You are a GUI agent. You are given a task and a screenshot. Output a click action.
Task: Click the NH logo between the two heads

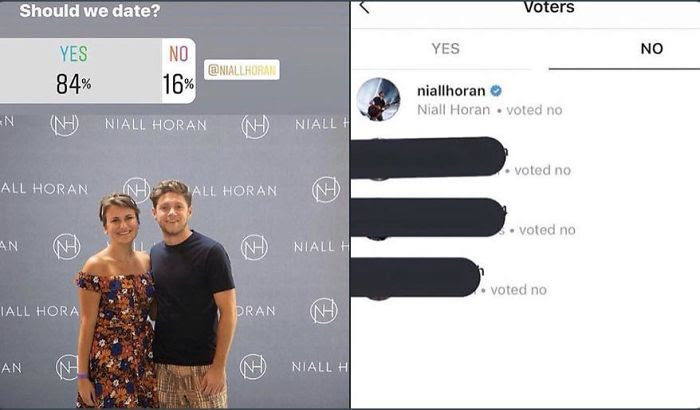(136, 190)
